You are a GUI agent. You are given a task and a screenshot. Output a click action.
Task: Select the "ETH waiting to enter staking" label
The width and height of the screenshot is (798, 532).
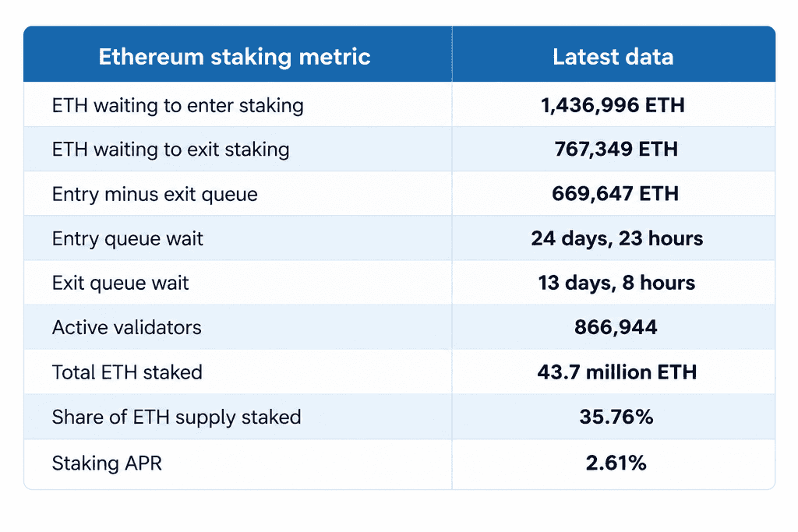pyautogui.click(x=178, y=105)
